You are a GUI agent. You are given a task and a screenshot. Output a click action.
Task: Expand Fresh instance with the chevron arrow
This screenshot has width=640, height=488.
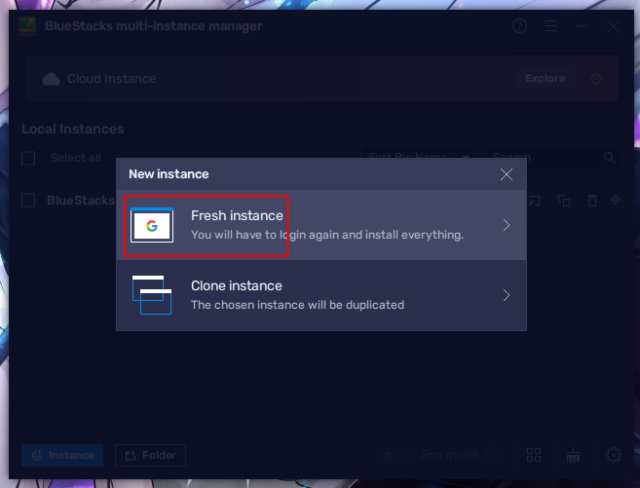(x=506, y=225)
